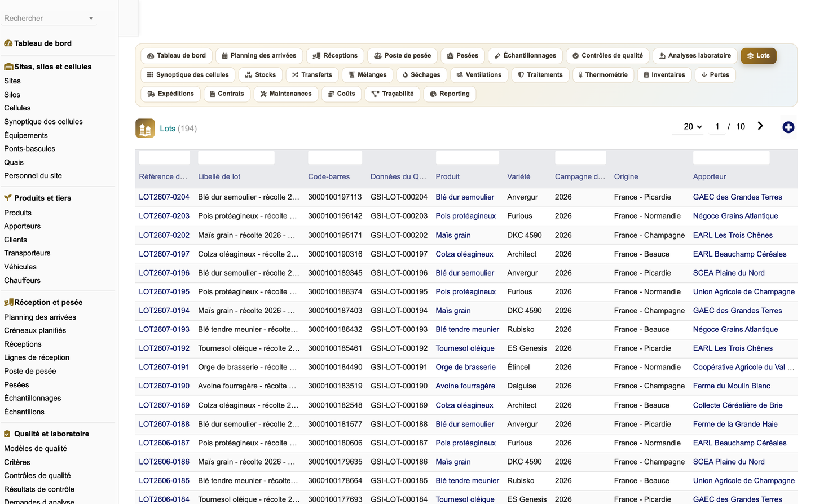
Task: Filter by Code-barres input
Action: tap(335, 158)
